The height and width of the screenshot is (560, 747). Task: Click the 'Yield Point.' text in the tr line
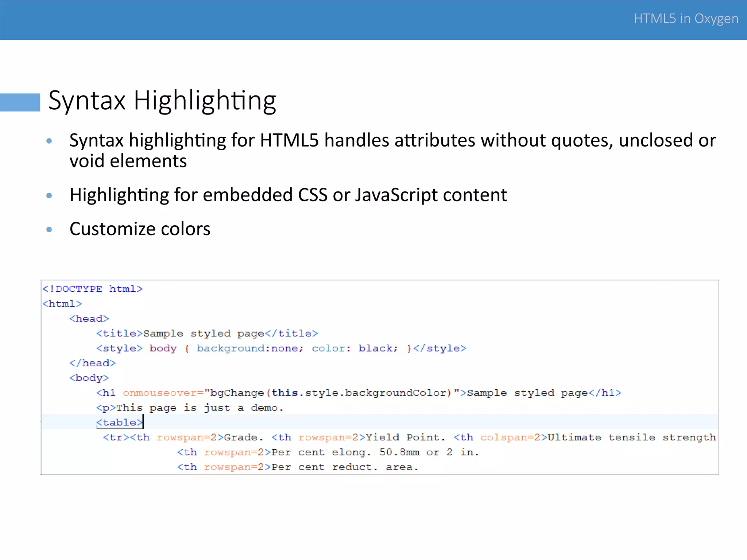pyautogui.click(x=405, y=437)
